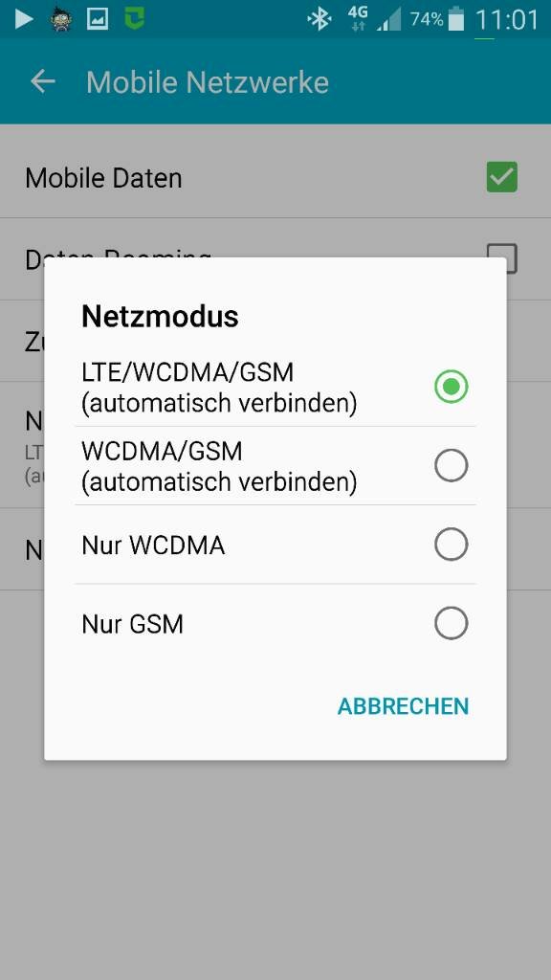Tap the battery icon at 74%
This screenshot has height=980, width=551.
(456, 19)
